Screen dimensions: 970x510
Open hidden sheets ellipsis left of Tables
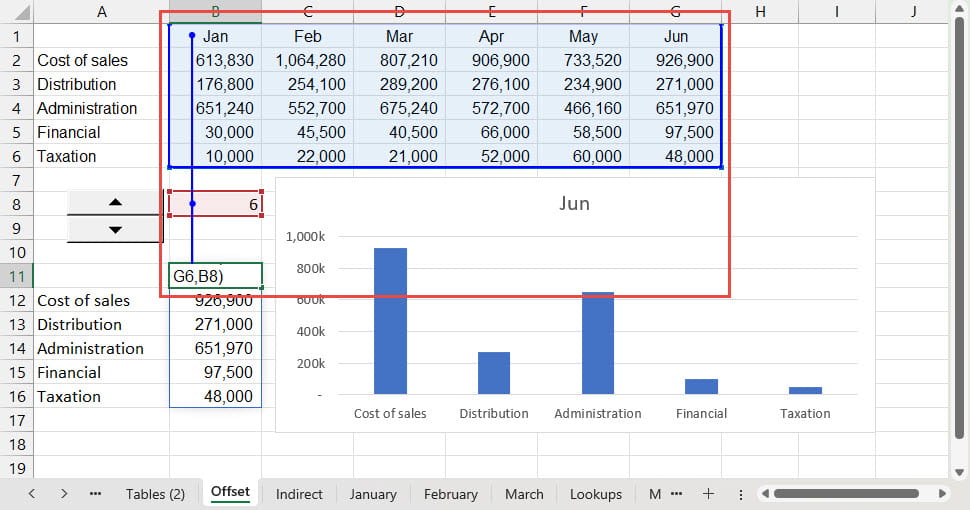96,494
